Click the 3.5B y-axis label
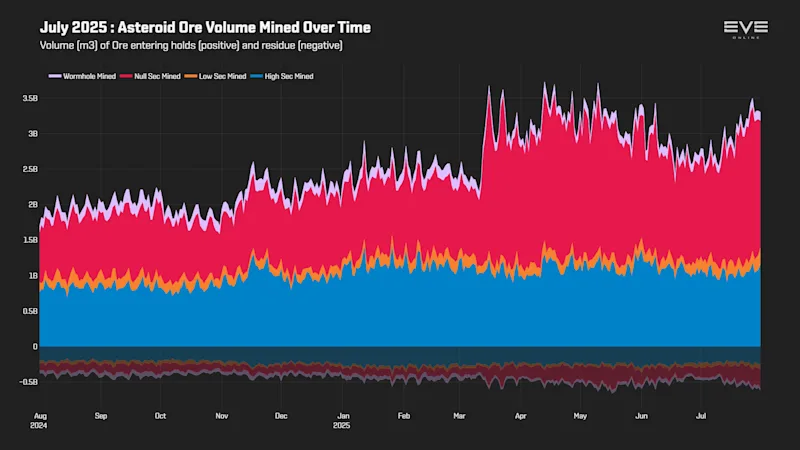 [30, 98]
